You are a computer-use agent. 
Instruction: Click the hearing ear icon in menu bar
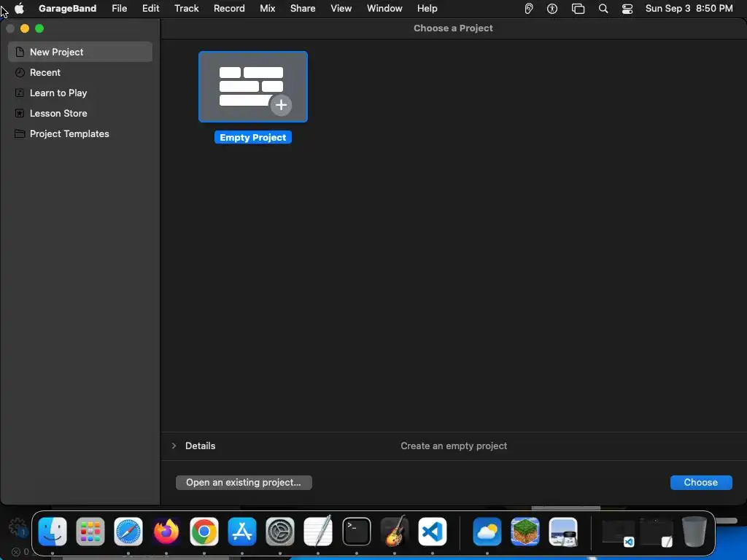click(529, 9)
